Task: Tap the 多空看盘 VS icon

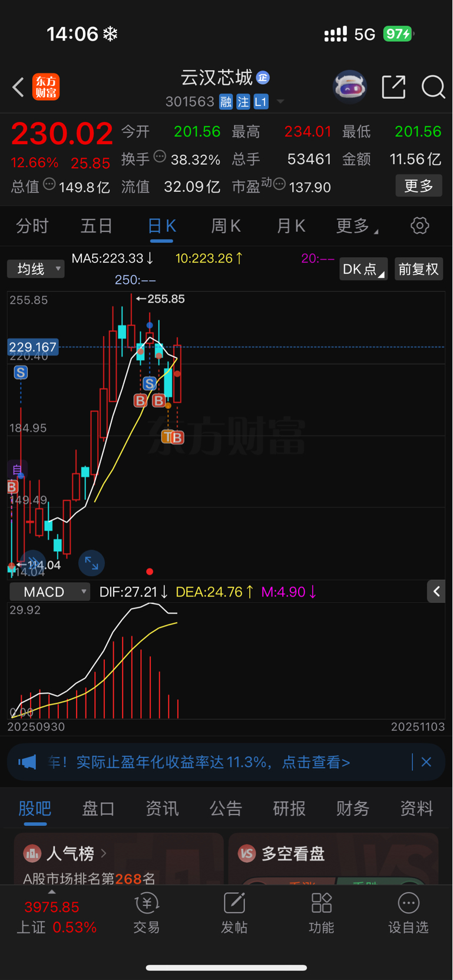Action: [247, 853]
